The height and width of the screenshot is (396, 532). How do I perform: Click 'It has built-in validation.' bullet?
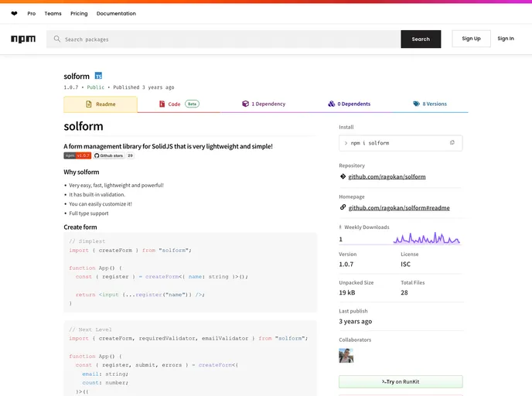point(97,194)
